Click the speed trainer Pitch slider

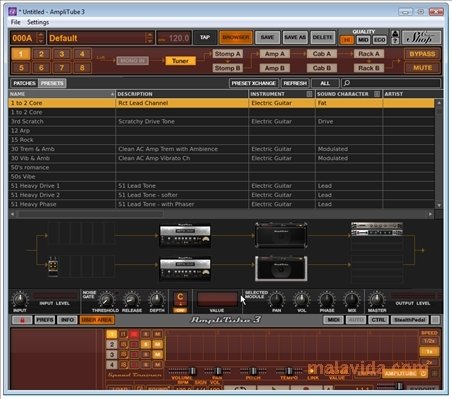tap(253, 371)
